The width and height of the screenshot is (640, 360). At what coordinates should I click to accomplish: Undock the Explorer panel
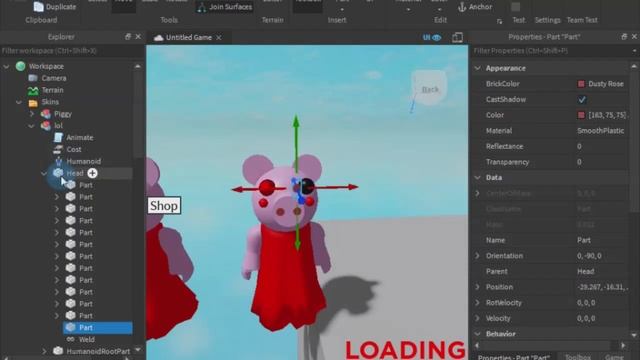point(128,37)
